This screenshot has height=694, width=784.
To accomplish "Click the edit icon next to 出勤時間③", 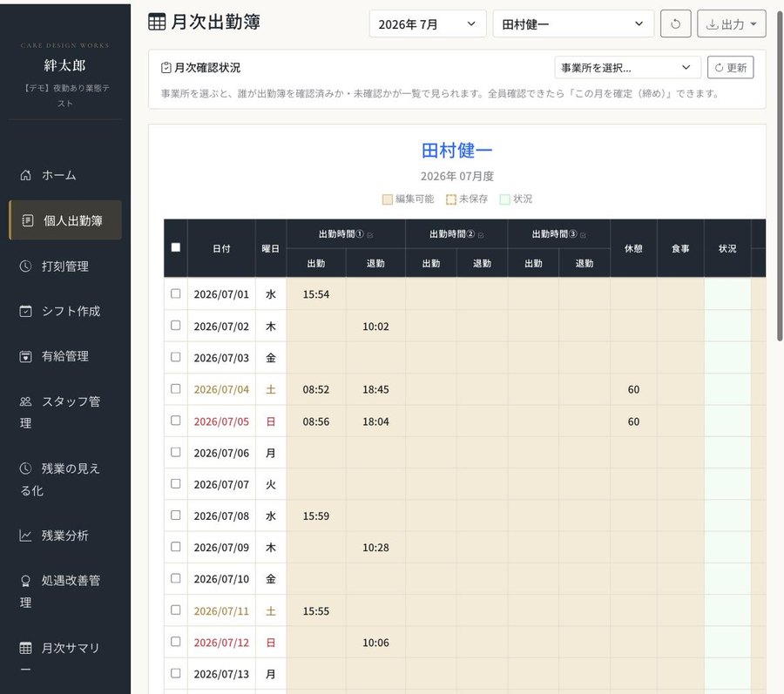I will tap(583, 235).
